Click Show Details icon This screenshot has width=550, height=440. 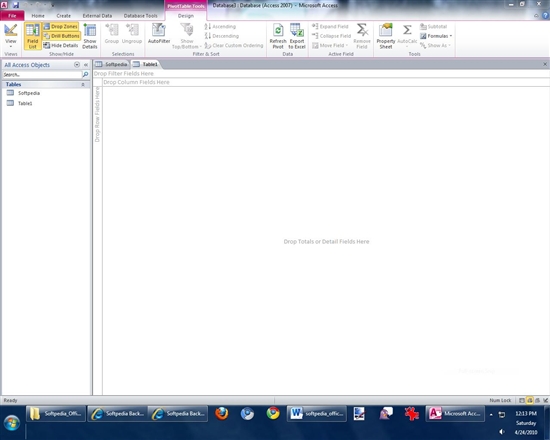(90, 36)
